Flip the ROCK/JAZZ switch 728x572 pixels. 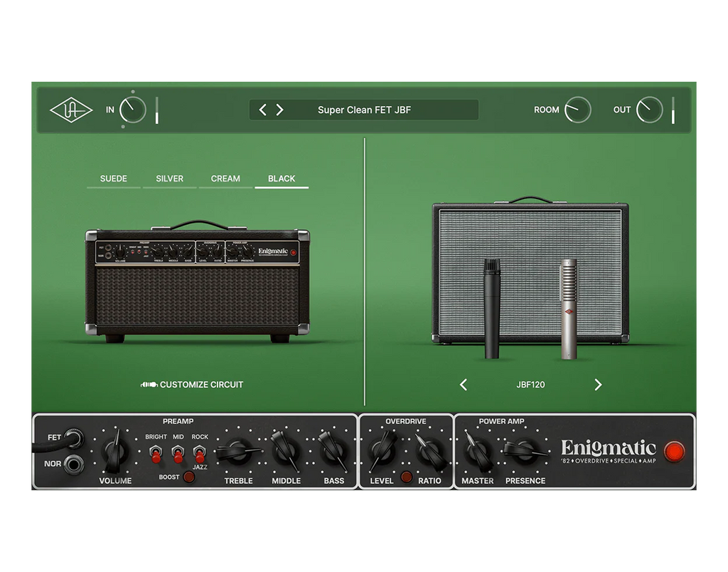(200, 453)
